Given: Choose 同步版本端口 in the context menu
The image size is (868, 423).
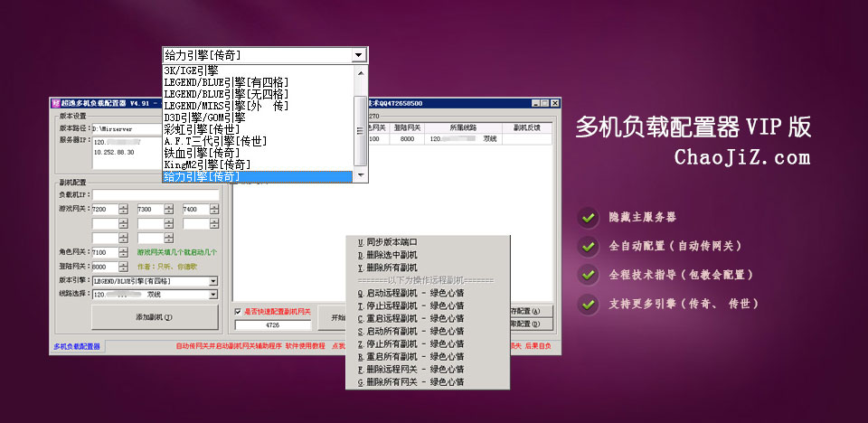Looking at the screenshot, I should tap(428, 242).
